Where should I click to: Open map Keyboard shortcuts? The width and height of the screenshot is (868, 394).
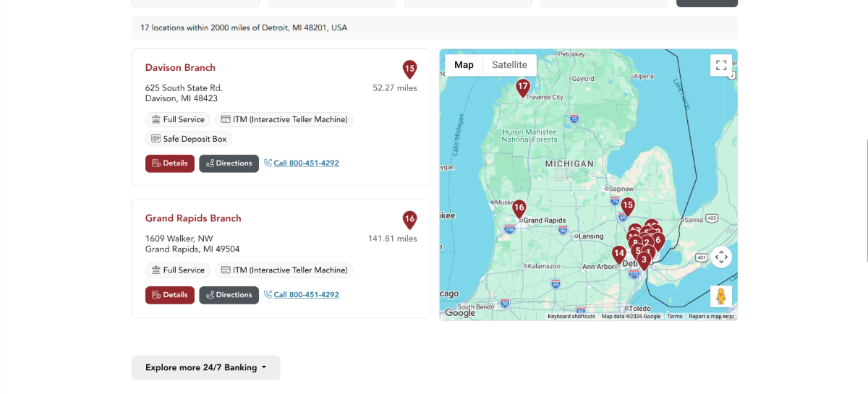[x=571, y=317]
